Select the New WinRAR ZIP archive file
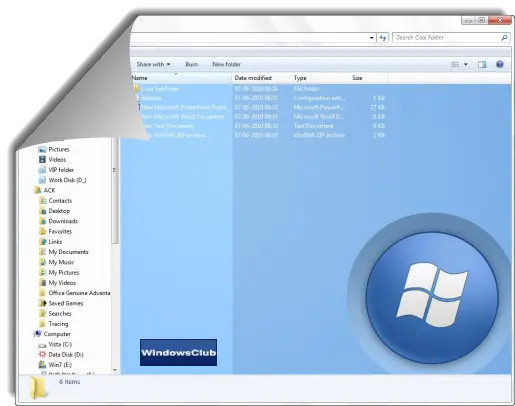Image resolution: width=515 pixels, height=406 pixels. 176,135
